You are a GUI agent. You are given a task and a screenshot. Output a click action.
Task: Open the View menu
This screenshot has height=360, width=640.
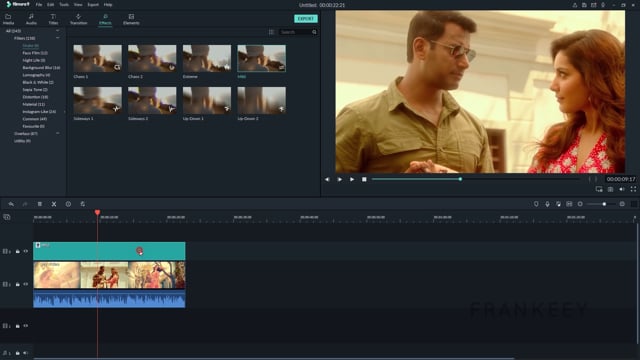(78, 5)
